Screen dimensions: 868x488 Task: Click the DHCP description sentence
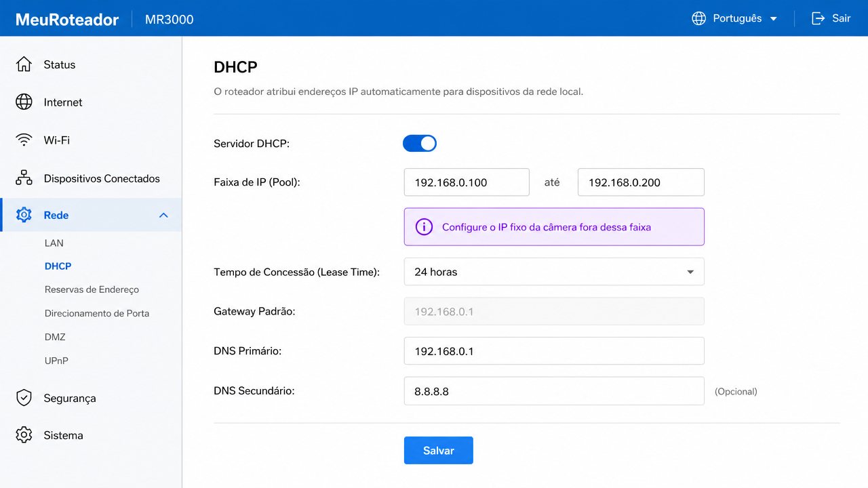398,91
